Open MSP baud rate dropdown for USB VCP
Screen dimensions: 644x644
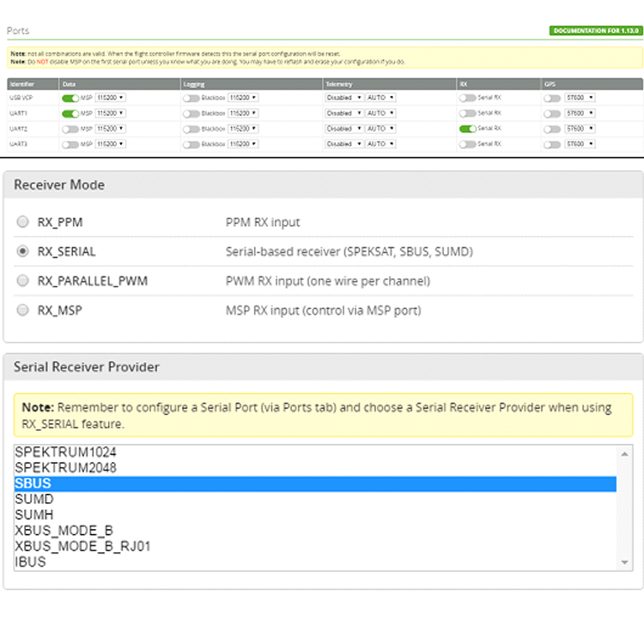(x=111, y=97)
